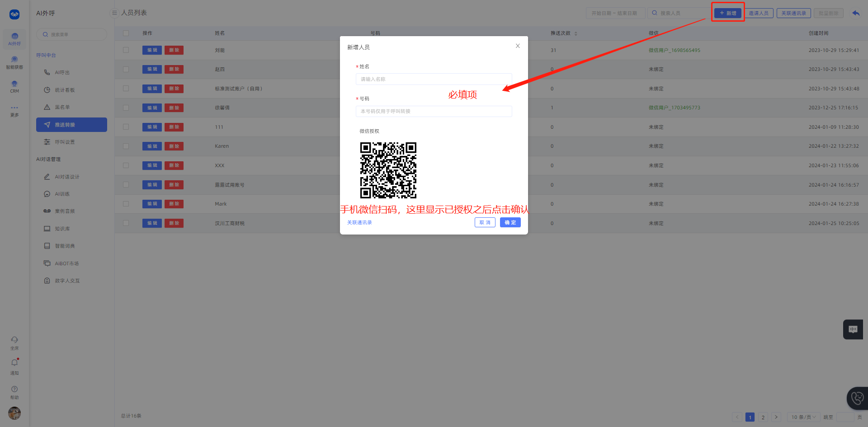Click the 确定 button in dialog
This screenshot has height=427, width=868.
point(510,222)
